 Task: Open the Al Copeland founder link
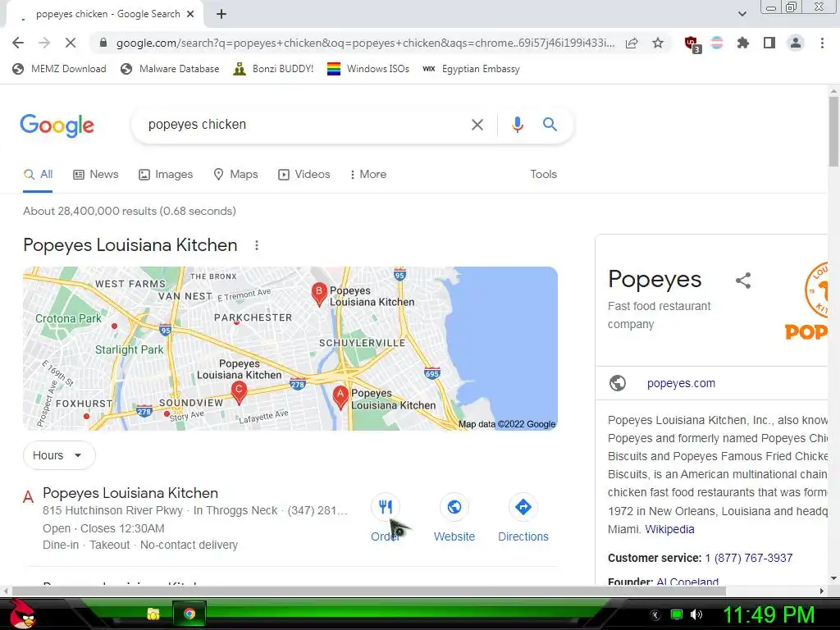point(687,581)
